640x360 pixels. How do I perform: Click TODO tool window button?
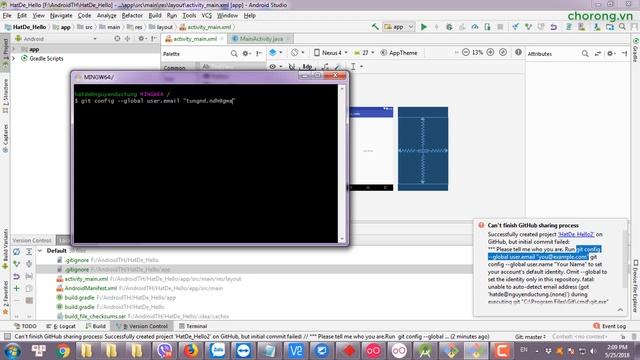[25, 326]
